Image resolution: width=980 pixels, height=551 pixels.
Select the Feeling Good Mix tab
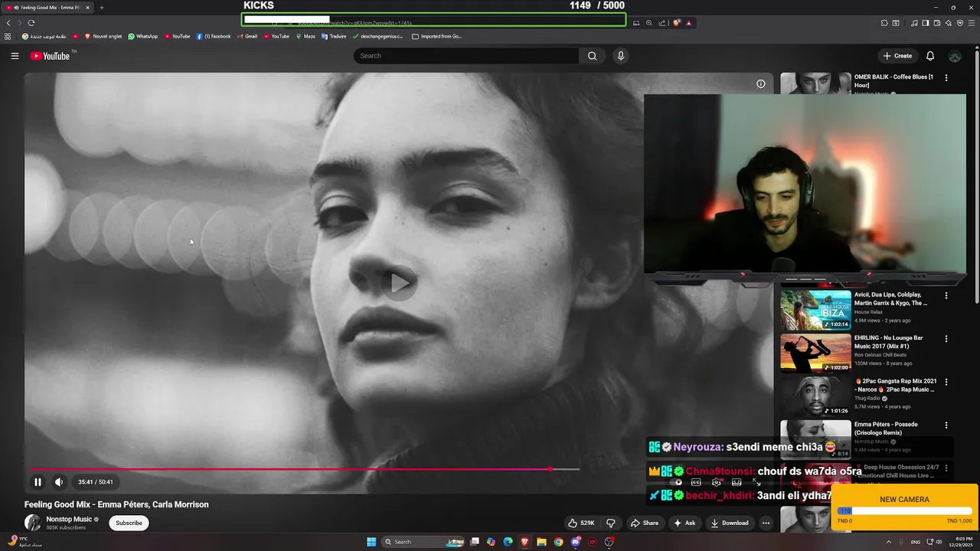[x=47, y=8]
